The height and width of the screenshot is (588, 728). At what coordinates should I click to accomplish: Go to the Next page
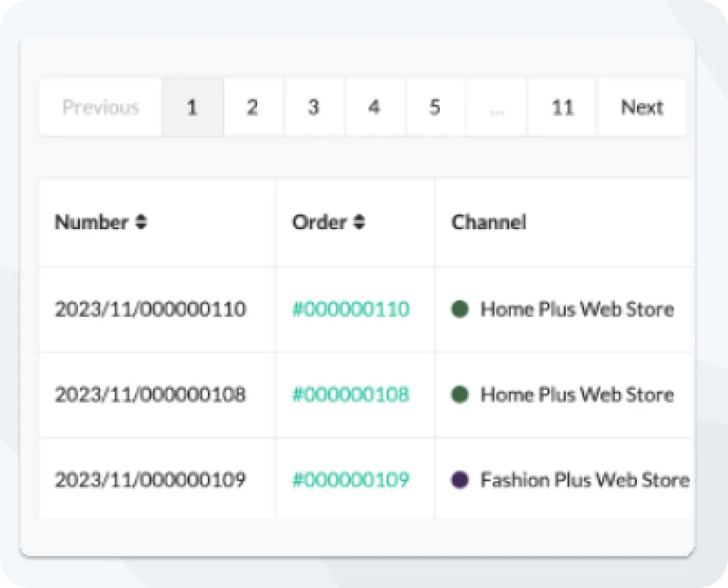642,107
